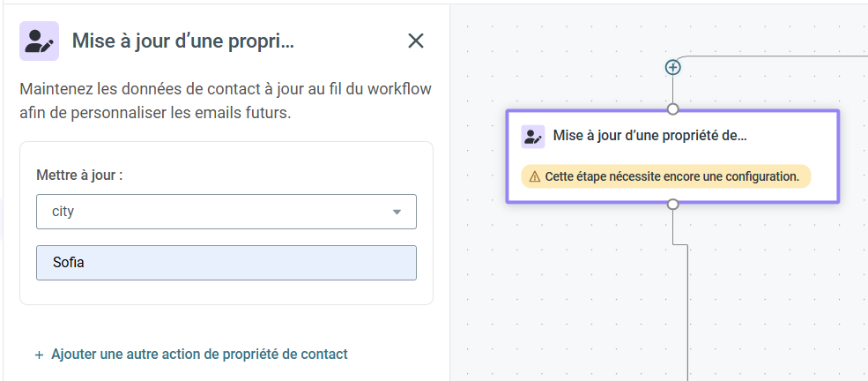
Task: Add another contact property action
Action: [191, 355]
